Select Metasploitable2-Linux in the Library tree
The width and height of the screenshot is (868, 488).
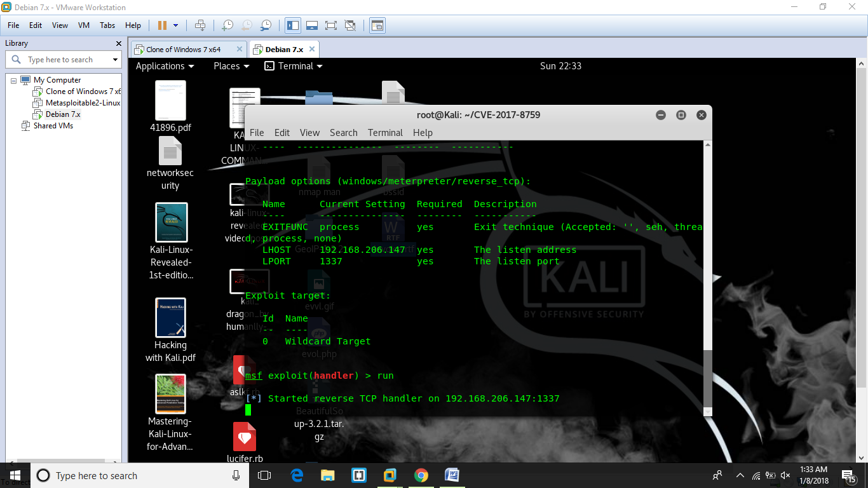pyautogui.click(x=77, y=103)
